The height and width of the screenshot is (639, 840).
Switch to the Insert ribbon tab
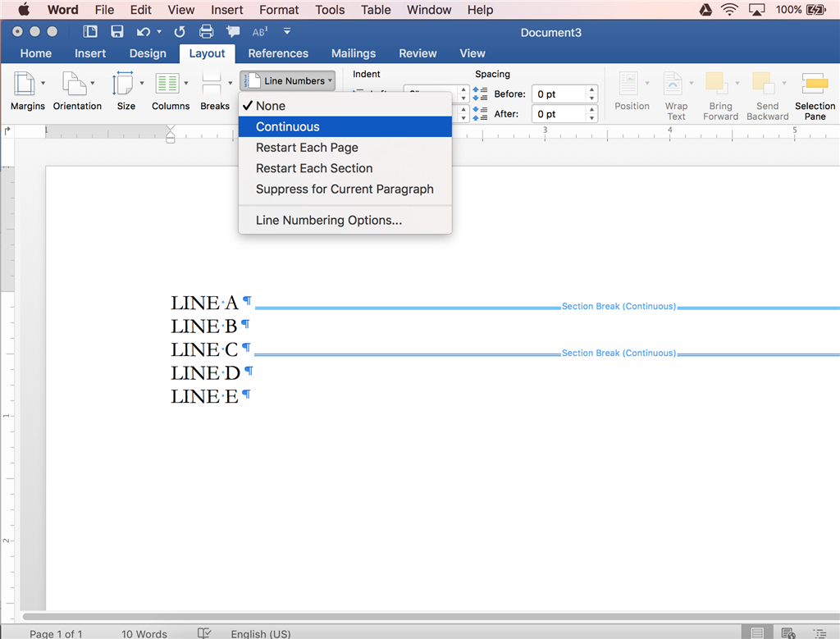90,53
